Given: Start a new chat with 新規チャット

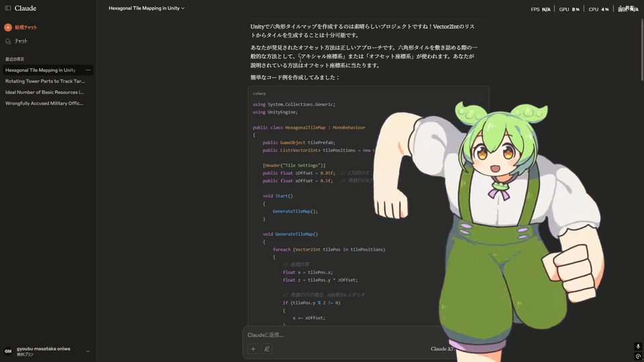Looking at the screenshot, I should tap(26, 27).
